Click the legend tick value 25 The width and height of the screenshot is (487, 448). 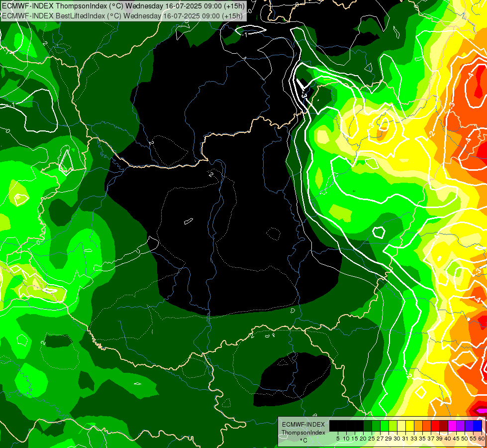pyautogui.click(x=372, y=439)
